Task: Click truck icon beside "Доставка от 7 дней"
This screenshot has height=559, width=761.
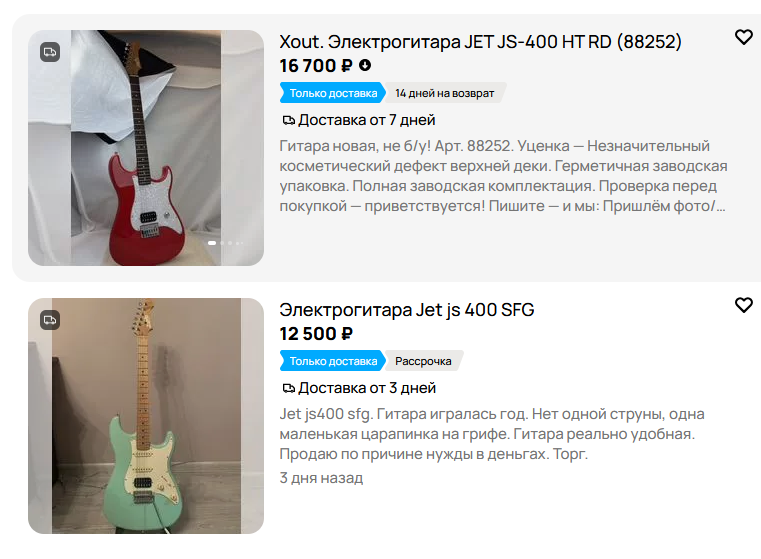Action: [288, 120]
